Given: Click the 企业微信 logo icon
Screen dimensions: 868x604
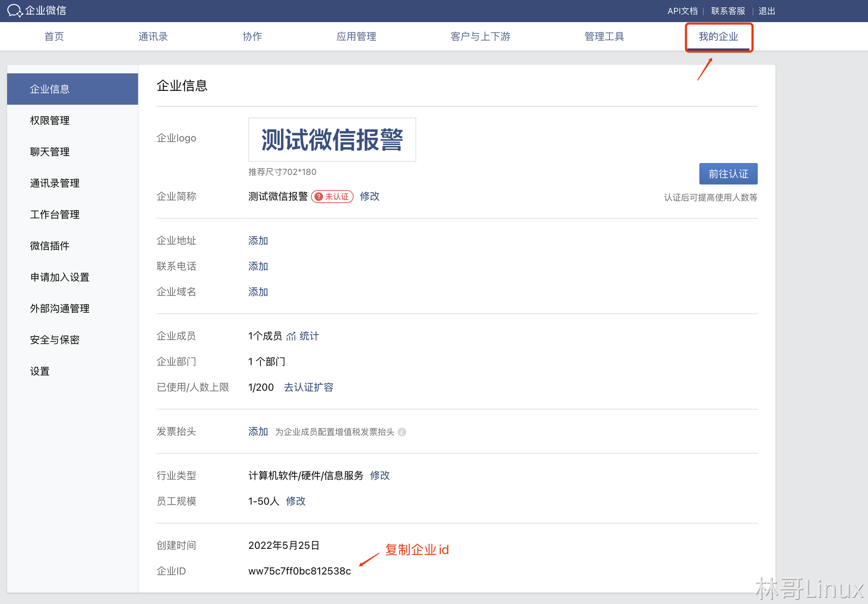Looking at the screenshot, I should pyautogui.click(x=14, y=10).
